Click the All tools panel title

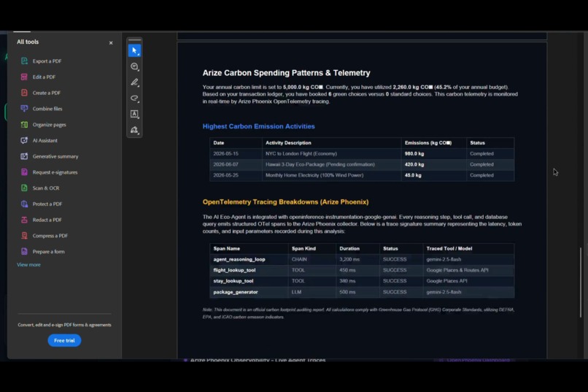click(x=28, y=42)
